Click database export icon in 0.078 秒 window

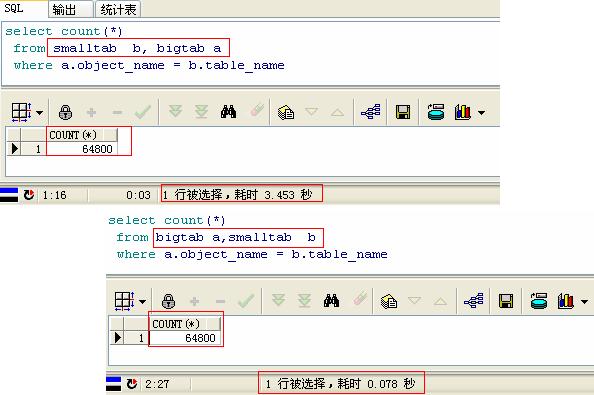pos(539,301)
